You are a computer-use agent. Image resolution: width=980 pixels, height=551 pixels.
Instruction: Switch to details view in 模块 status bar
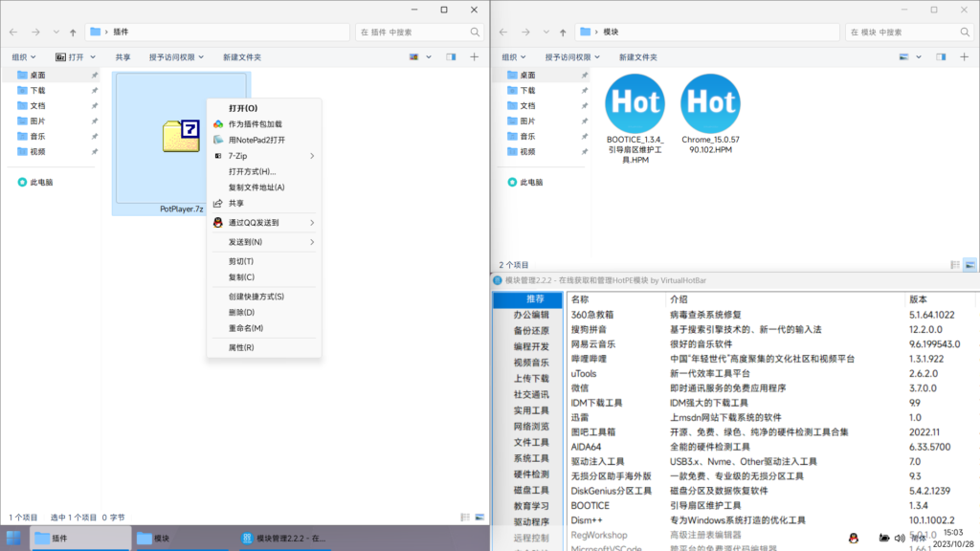coord(955,265)
